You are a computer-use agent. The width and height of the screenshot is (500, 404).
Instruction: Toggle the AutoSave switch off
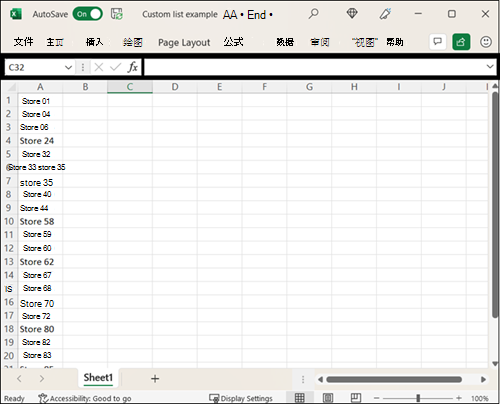click(x=88, y=14)
